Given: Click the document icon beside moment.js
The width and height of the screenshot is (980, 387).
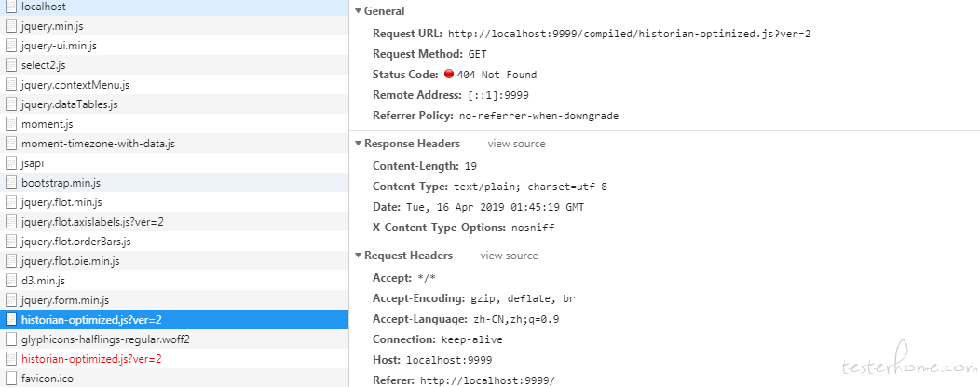Looking at the screenshot, I should click(x=10, y=124).
